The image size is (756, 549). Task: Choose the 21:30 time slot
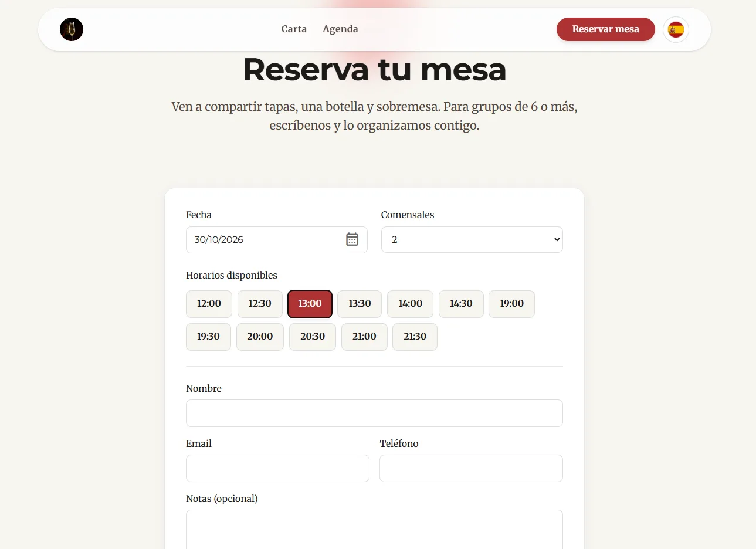pos(415,337)
